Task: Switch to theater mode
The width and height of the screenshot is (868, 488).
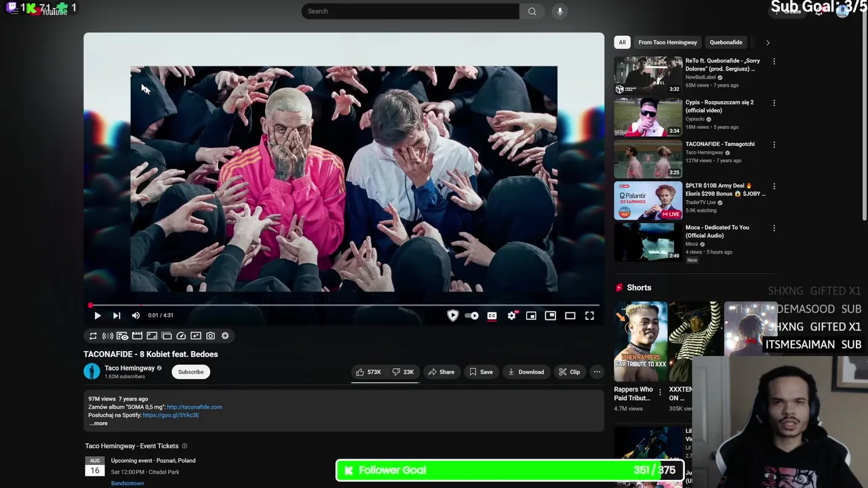Action: pos(570,315)
